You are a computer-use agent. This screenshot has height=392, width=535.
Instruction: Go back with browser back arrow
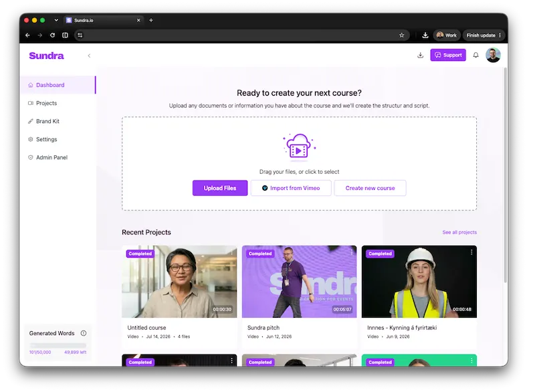(27, 35)
